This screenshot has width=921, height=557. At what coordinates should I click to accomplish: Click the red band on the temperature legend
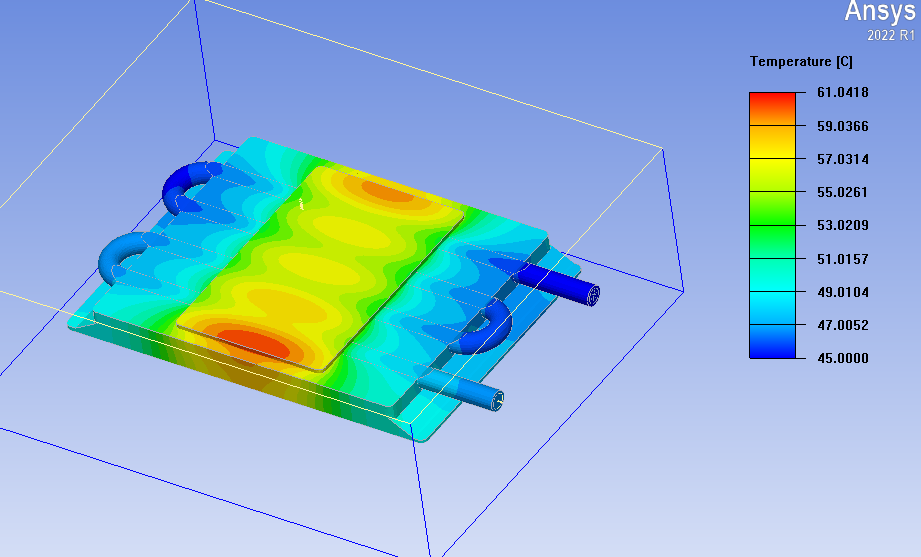click(x=772, y=104)
